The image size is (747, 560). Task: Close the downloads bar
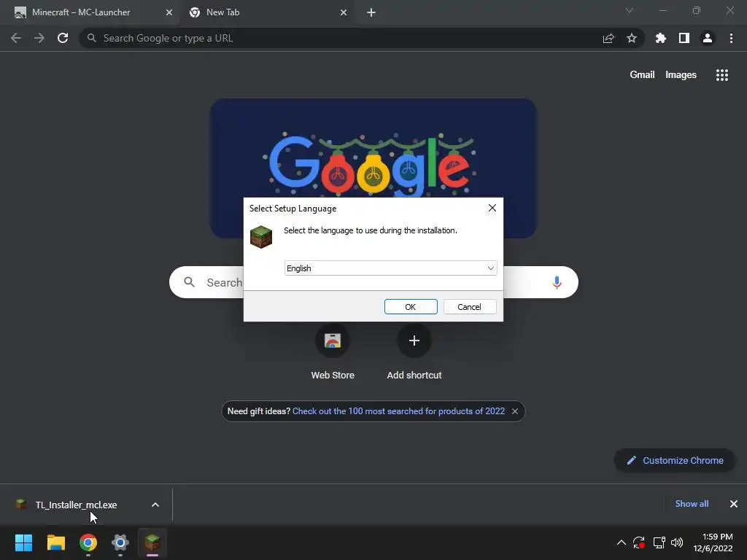pyautogui.click(x=734, y=504)
